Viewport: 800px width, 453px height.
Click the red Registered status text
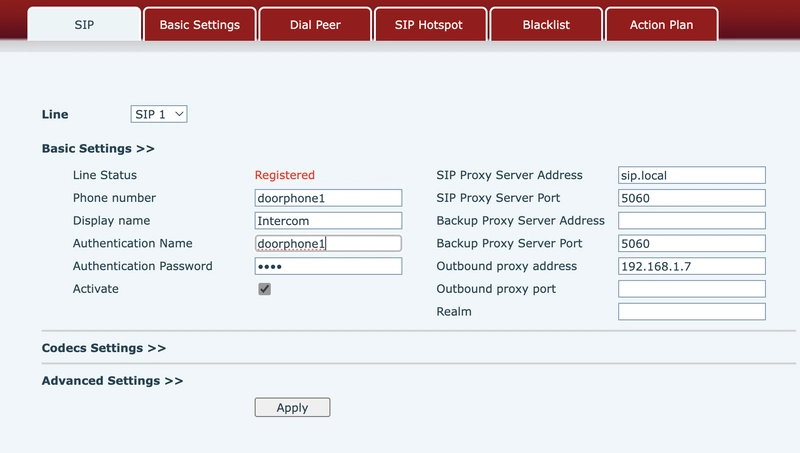coord(285,175)
